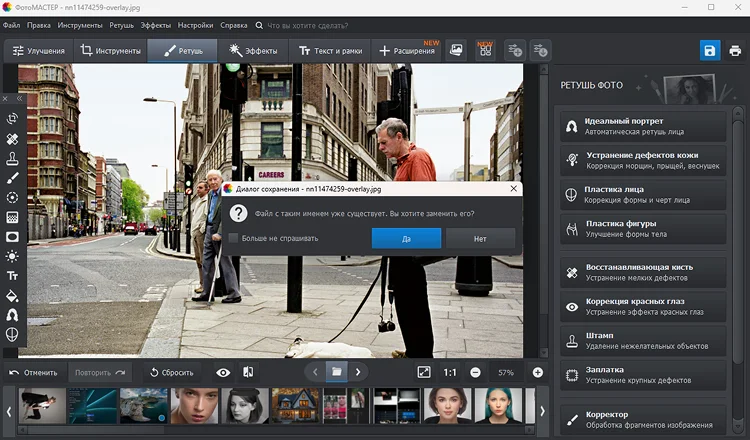Viewport: 750px width, 440px height.
Task: Click the 'Нет' button in dialog
Action: 480,238
